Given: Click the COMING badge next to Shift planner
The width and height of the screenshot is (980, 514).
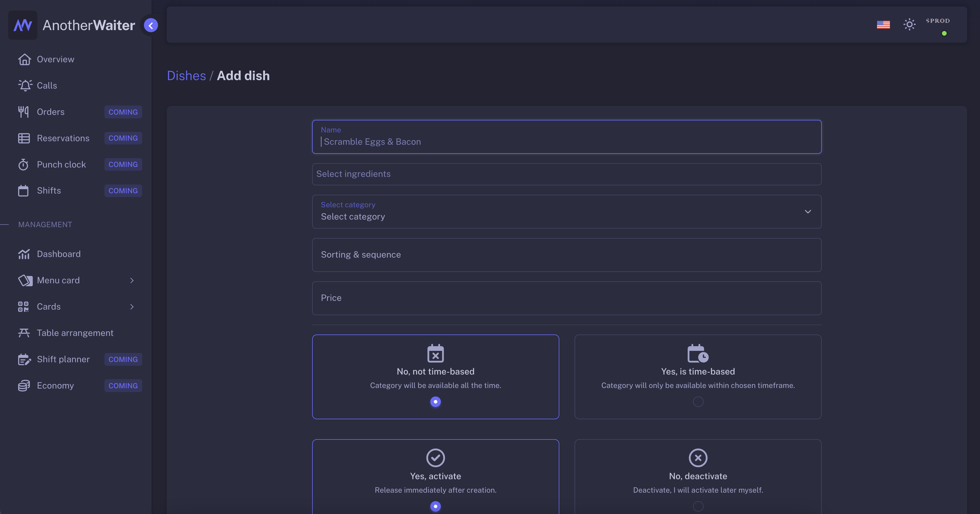Looking at the screenshot, I should 123,360.
